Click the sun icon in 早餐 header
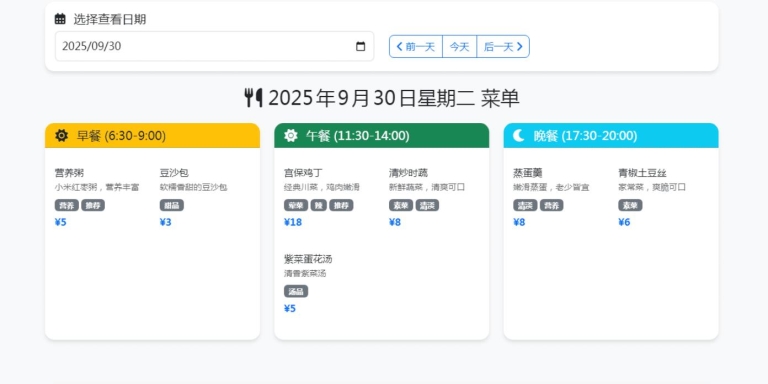 pyautogui.click(x=62, y=136)
